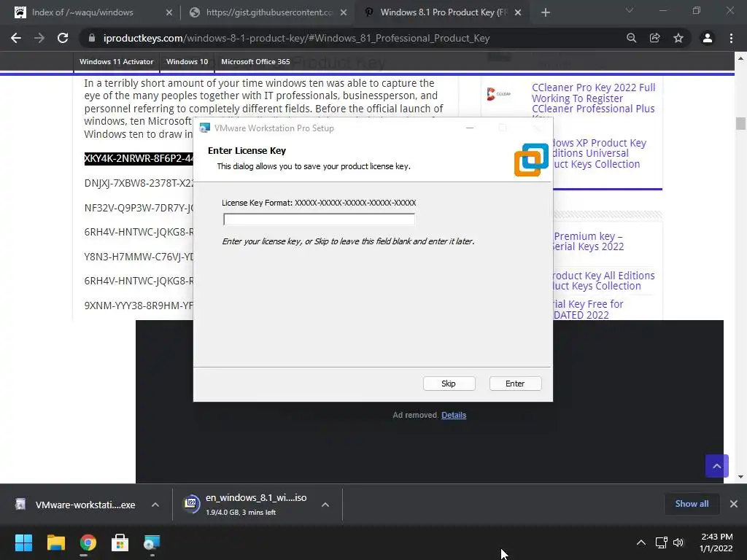The width and height of the screenshot is (747, 560).
Task: Click Skip in VMware setup
Action: [x=449, y=384]
